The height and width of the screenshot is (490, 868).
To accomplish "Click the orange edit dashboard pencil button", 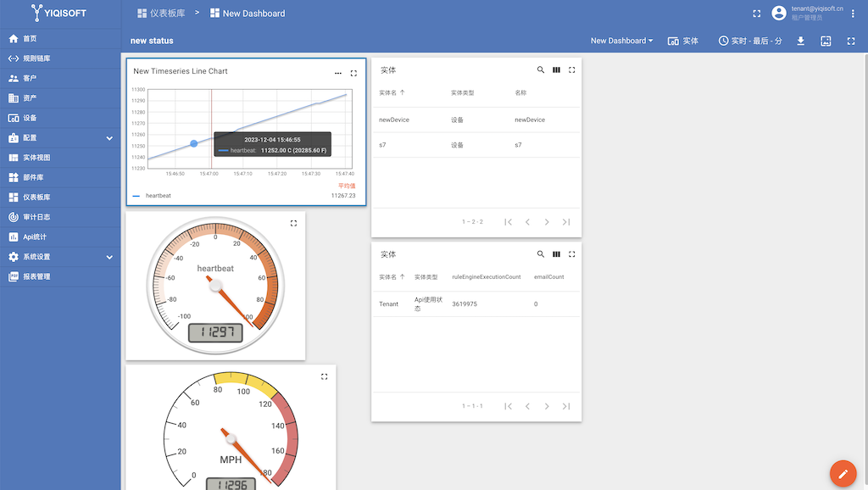I will pos(843,473).
